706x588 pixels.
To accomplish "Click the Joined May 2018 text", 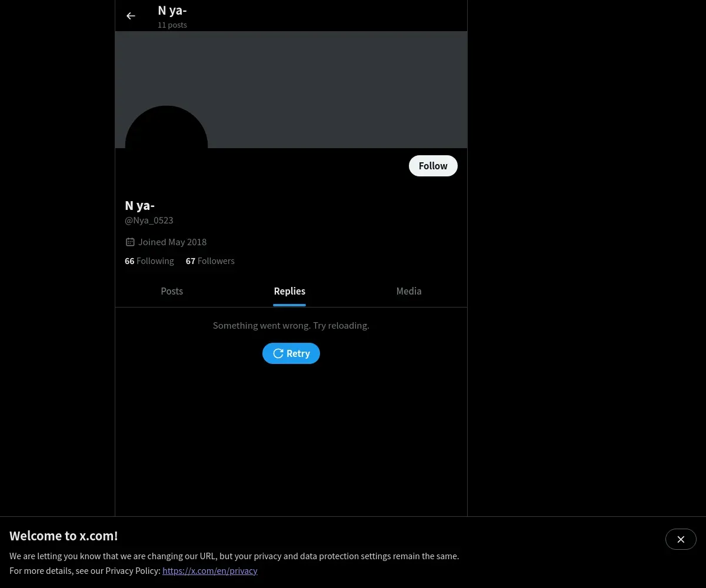I will (172, 242).
